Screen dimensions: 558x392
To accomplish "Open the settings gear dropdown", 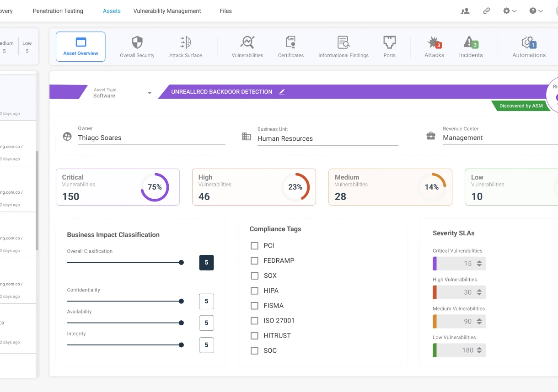I will (510, 11).
